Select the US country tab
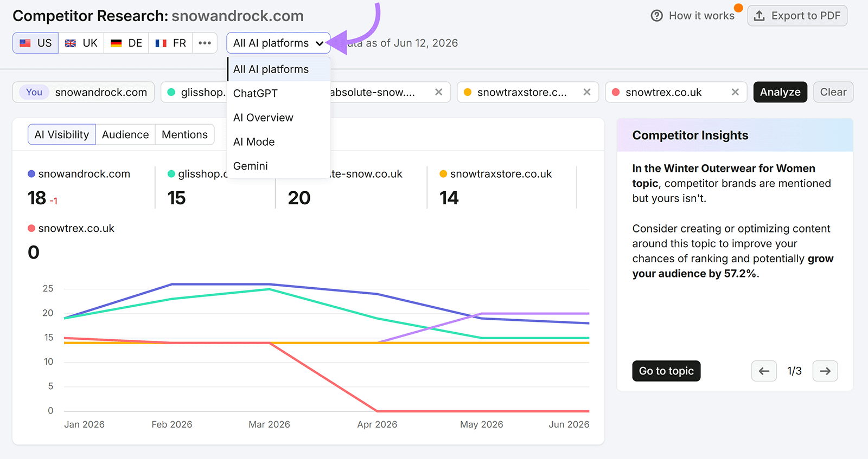This screenshot has height=459, width=868. tap(35, 43)
